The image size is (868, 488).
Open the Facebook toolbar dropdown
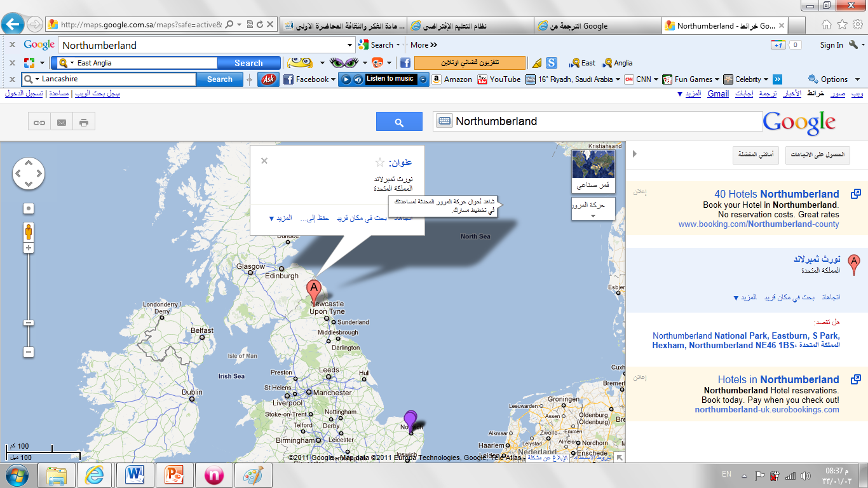pos(334,79)
